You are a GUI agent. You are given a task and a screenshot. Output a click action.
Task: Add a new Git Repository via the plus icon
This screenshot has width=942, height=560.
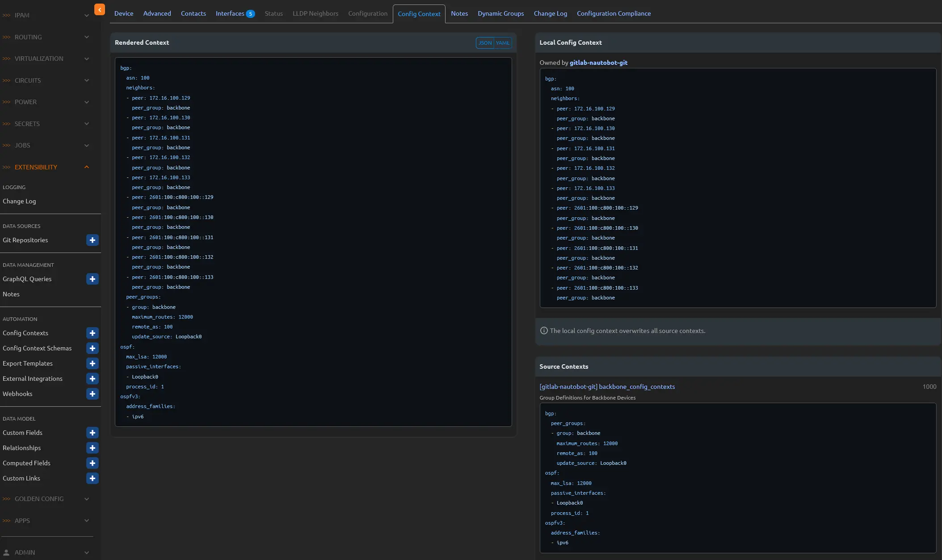[93, 240]
